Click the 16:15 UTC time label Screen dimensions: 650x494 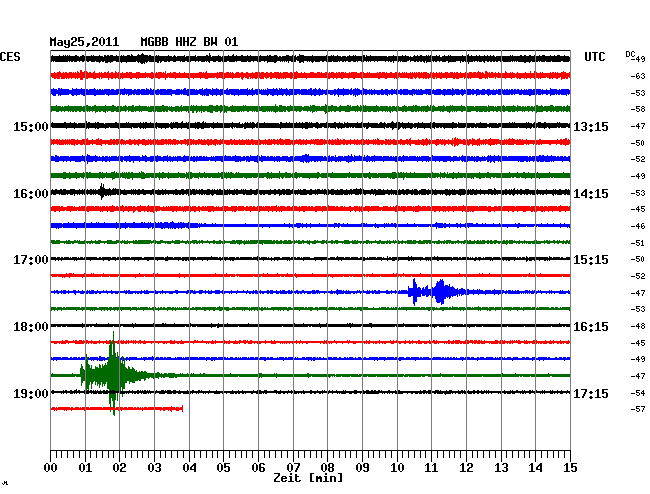tap(591, 327)
